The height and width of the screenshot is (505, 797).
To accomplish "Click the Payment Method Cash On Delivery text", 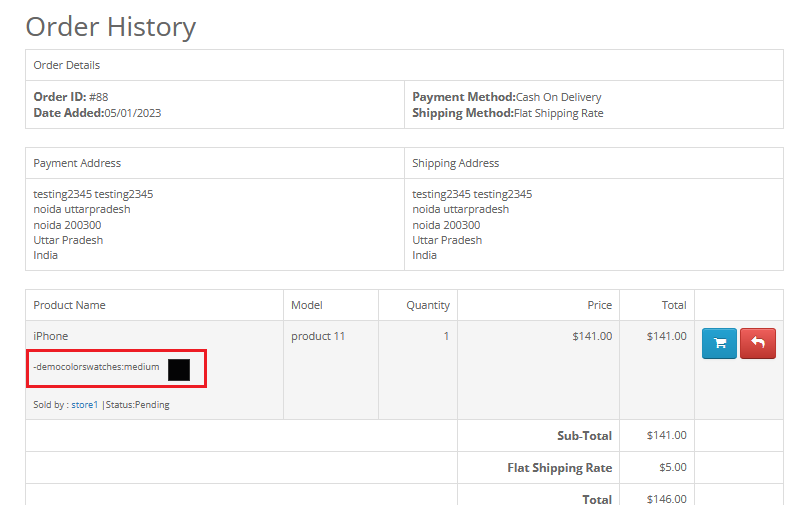I will point(507,97).
